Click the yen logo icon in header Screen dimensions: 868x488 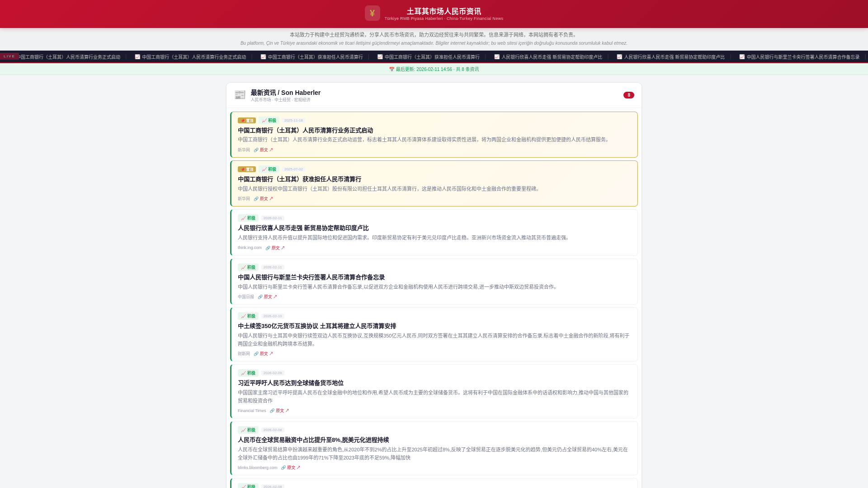[x=373, y=13]
